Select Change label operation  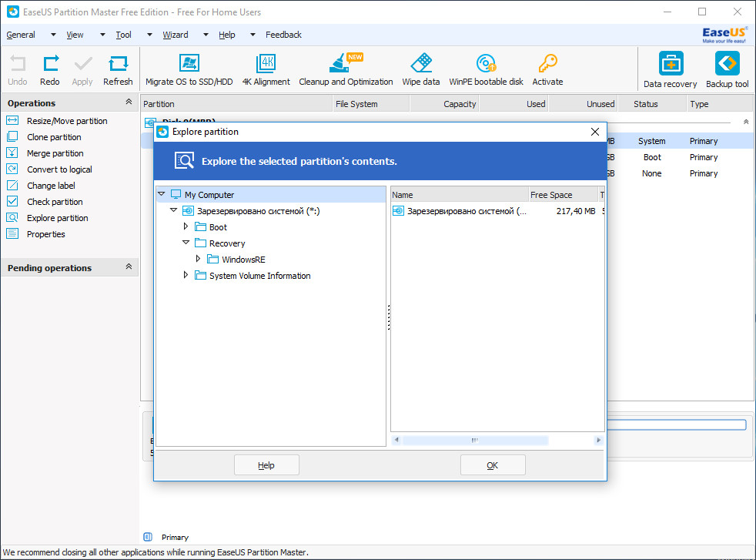[x=51, y=186]
